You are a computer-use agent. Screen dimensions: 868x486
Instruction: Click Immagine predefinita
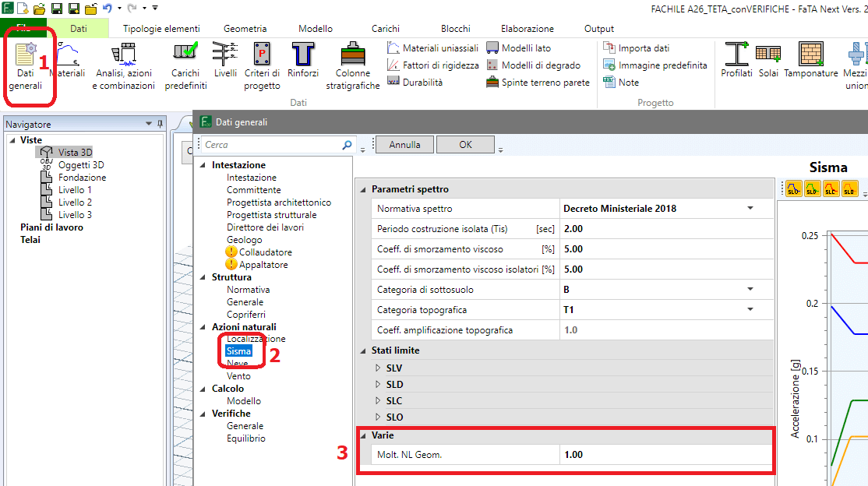click(655, 65)
